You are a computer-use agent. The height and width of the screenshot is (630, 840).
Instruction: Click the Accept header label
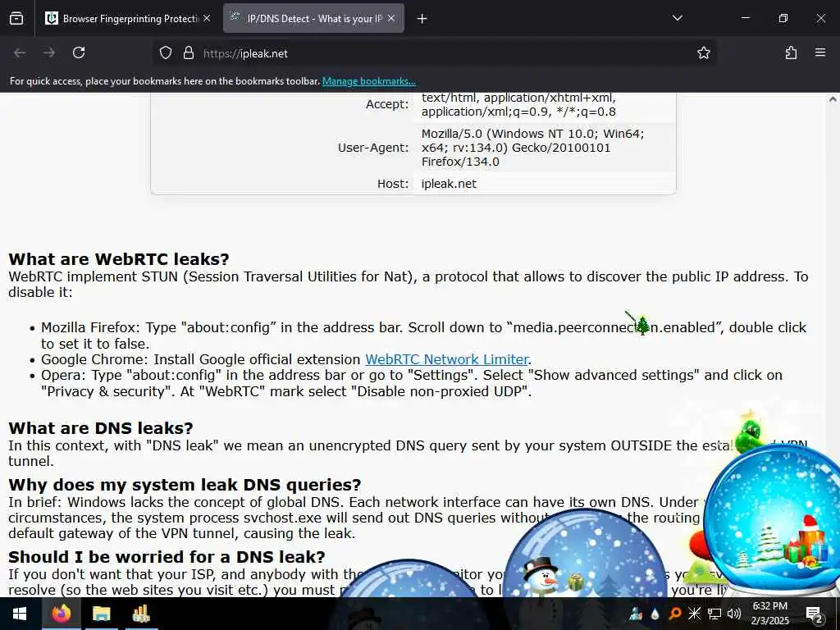tap(387, 104)
